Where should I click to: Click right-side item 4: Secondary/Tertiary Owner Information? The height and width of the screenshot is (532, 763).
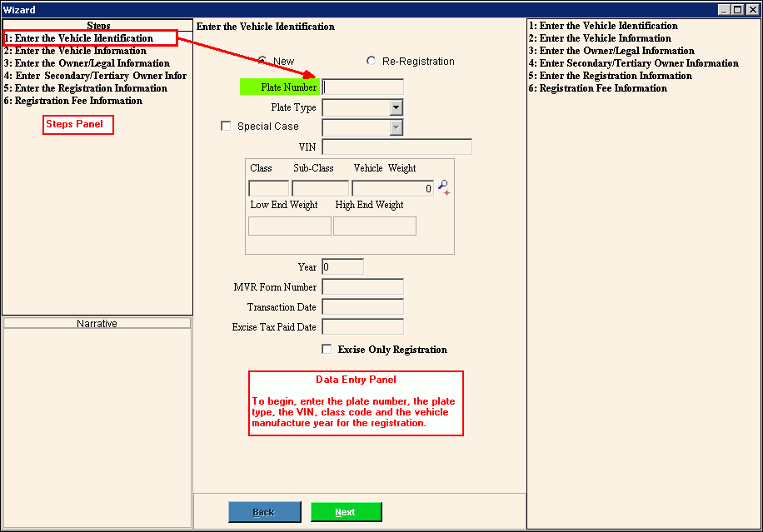[634, 63]
